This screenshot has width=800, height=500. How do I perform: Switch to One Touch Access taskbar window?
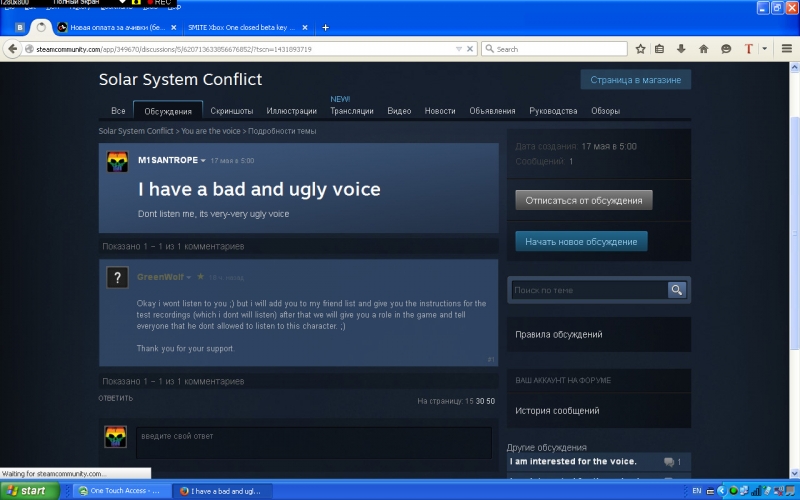click(x=120, y=491)
